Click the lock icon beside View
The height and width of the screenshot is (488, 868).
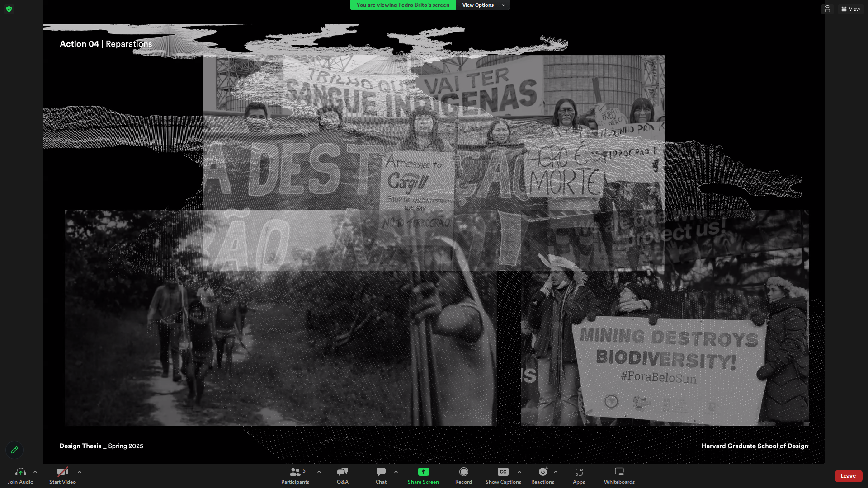click(x=827, y=9)
